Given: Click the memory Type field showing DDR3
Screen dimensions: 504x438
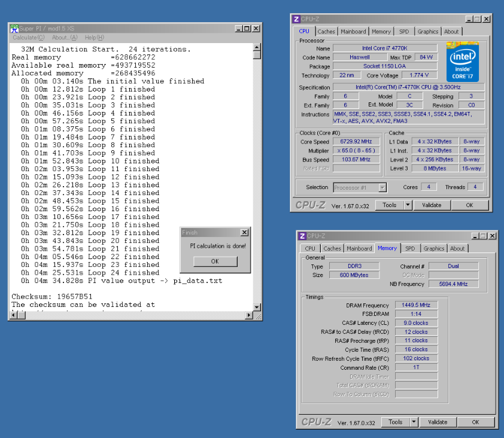Looking at the screenshot, I should (354, 266).
